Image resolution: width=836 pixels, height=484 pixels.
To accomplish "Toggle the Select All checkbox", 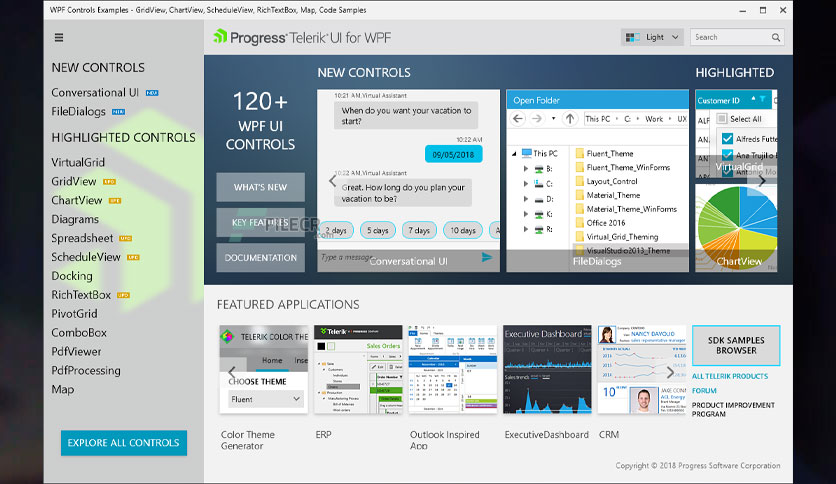I will coord(722,119).
